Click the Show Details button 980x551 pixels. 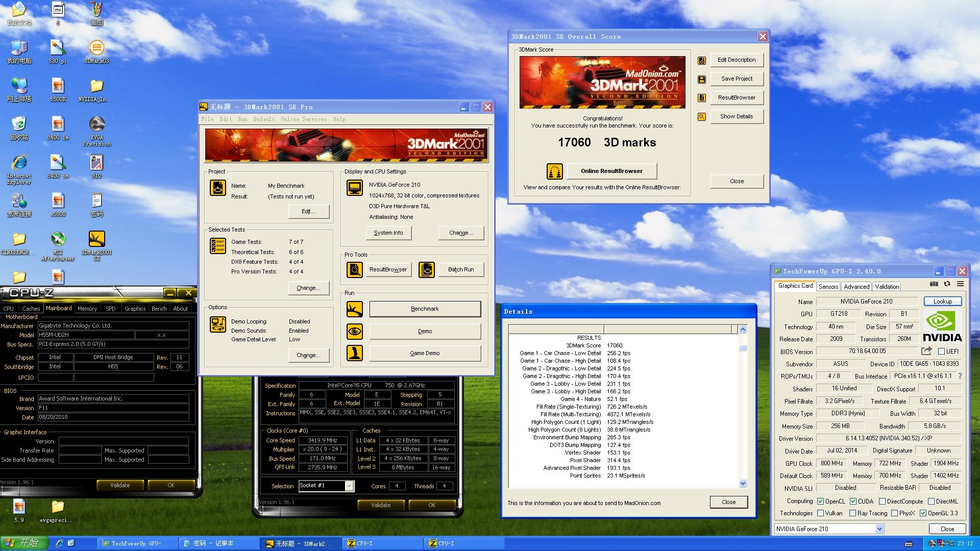(737, 117)
